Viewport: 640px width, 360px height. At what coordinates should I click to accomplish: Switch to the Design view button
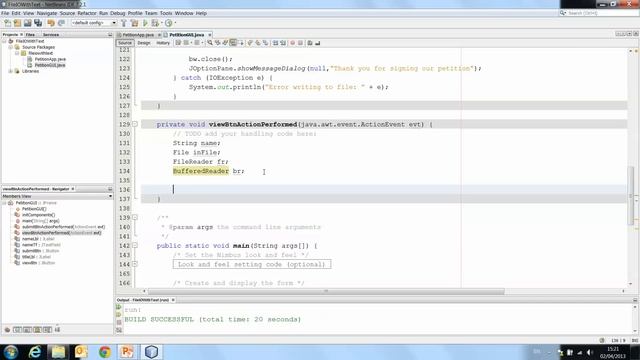point(144,43)
